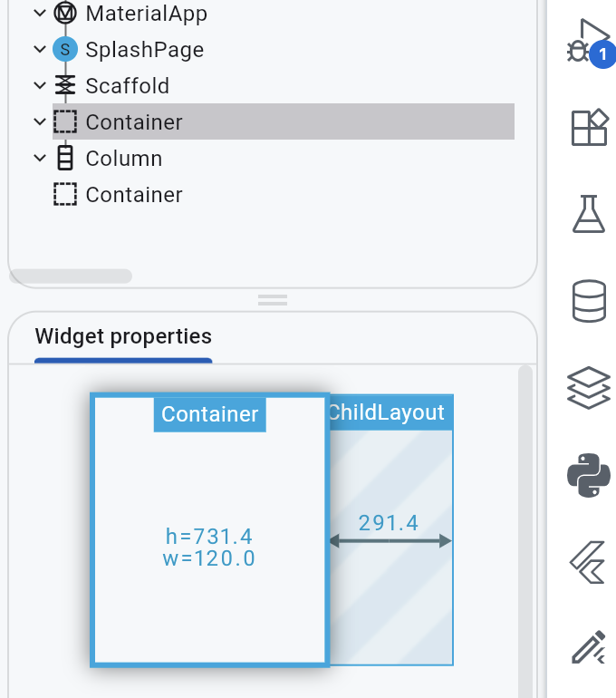Click the horizontal scrollbar under widget tree
The width and height of the screenshot is (616, 698).
click(71, 276)
